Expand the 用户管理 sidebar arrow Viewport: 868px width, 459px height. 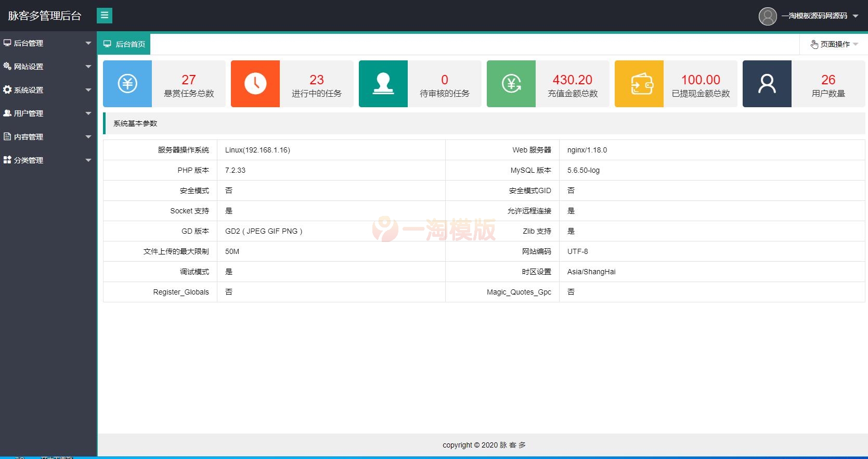point(88,113)
